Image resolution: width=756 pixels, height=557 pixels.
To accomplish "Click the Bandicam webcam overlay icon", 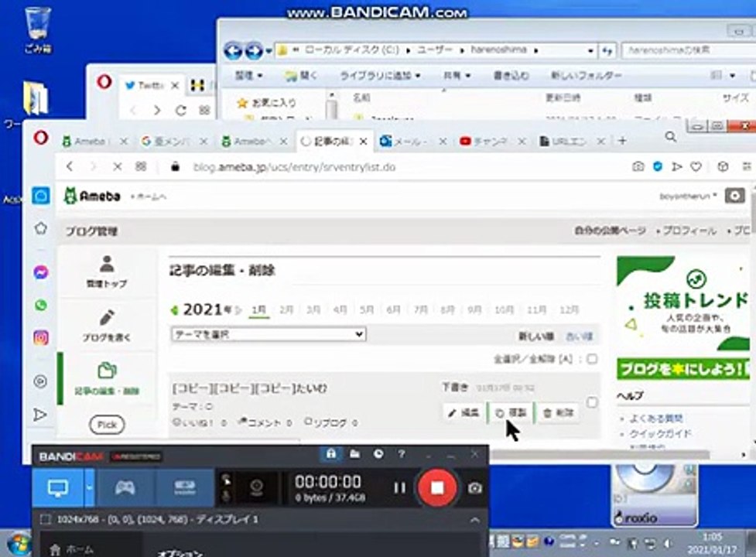I will click(x=256, y=487).
